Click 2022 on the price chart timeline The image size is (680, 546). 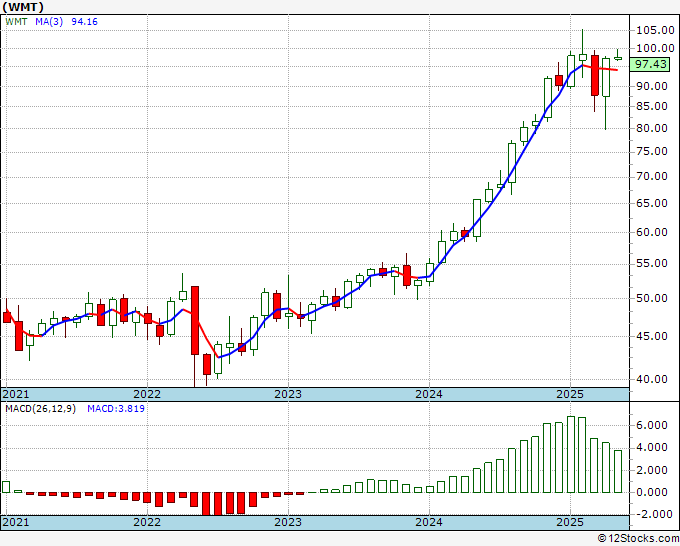[147, 394]
